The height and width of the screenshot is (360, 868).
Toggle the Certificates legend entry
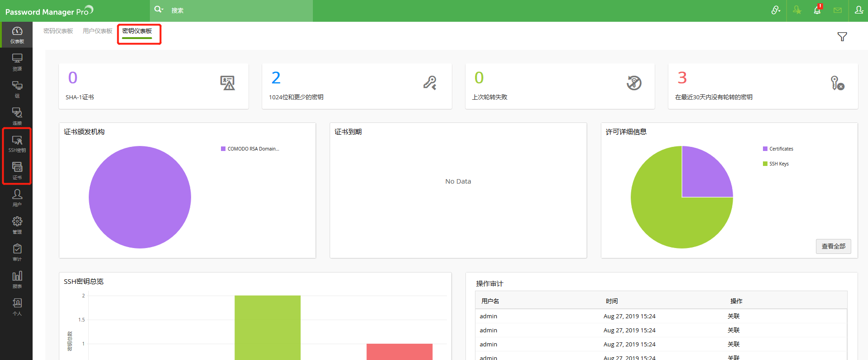click(778, 149)
